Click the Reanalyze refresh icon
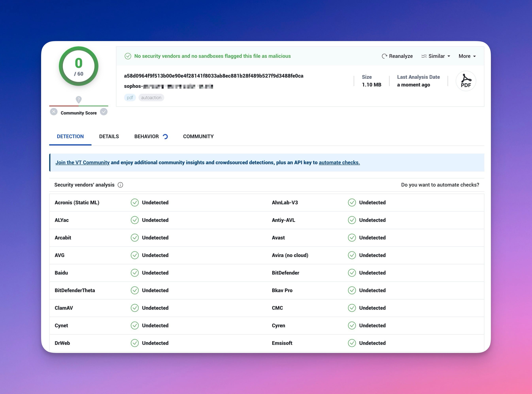 pyautogui.click(x=384, y=56)
